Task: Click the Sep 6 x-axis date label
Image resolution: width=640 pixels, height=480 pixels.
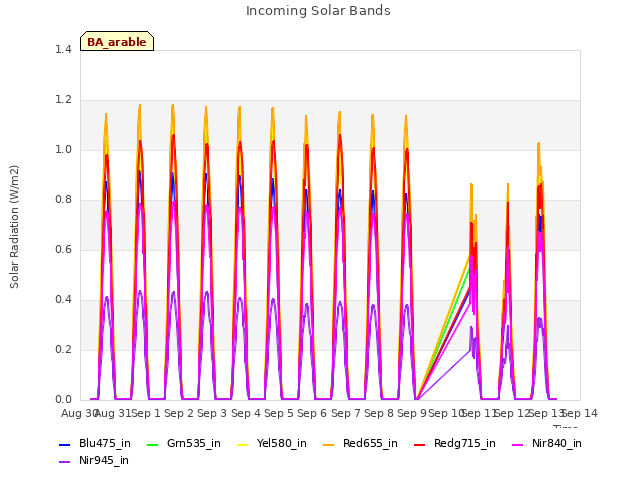Action: point(312,413)
